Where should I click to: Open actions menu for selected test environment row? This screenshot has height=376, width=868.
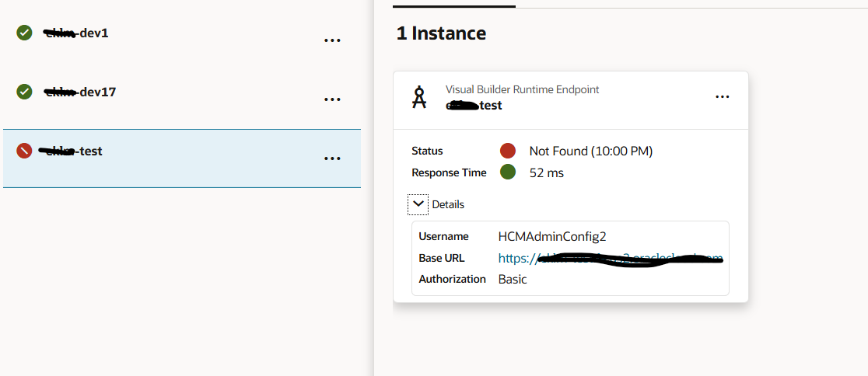click(332, 158)
